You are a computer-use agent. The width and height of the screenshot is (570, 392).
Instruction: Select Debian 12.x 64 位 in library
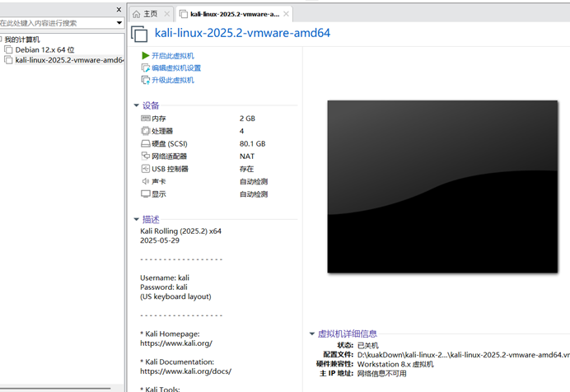point(44,49)
